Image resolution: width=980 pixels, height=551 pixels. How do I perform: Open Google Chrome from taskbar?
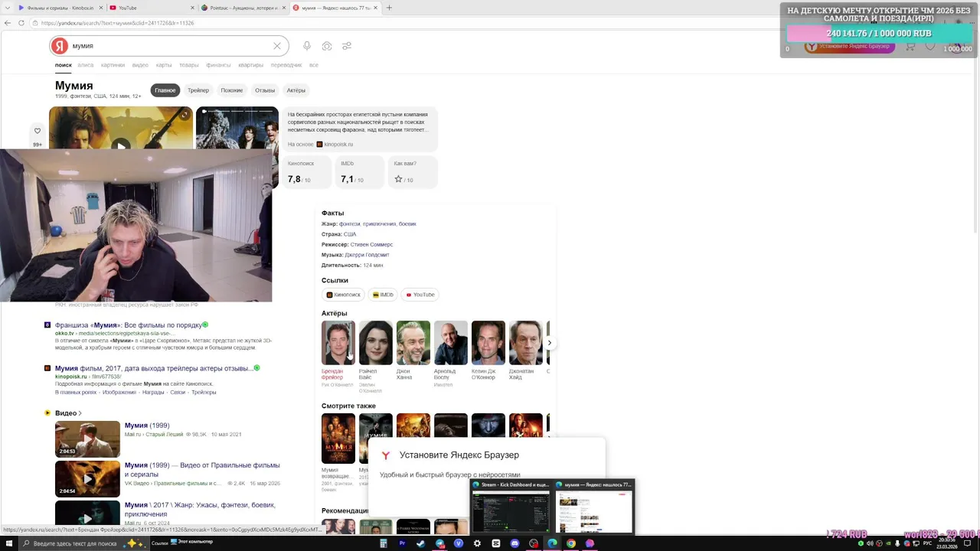click(x=571, y=543)
